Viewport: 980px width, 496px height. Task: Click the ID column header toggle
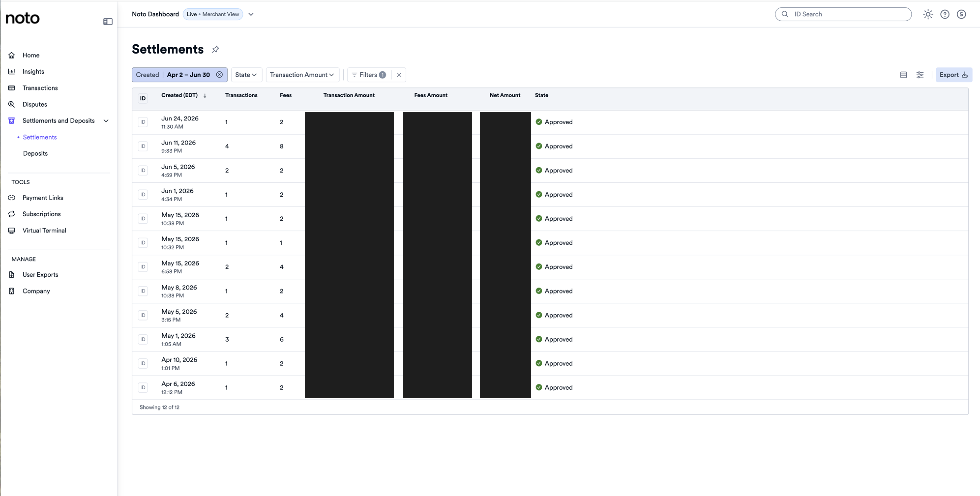143,98
